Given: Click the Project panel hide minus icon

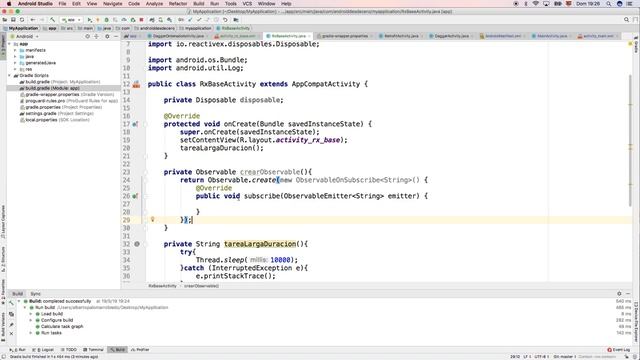Looking at the screenshot, I should (x=116, y=36).
